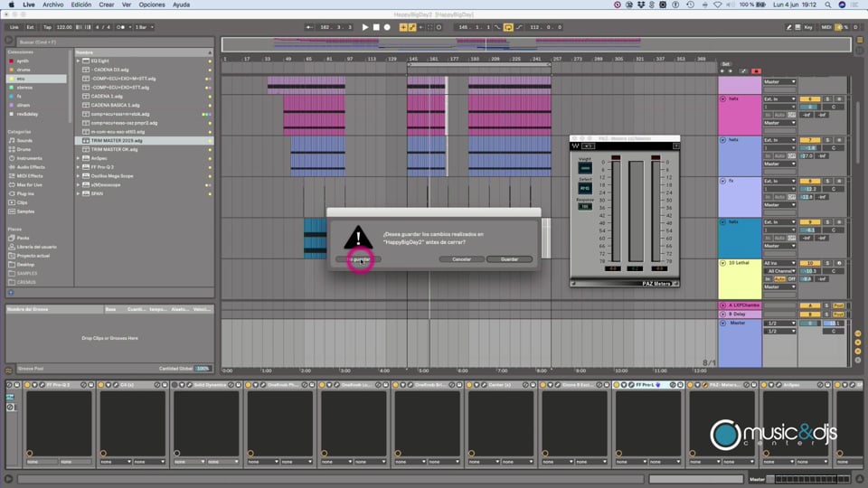Open the MIDI Effects category
Viewport: 868px width, 488px height.
pos(30,176)
